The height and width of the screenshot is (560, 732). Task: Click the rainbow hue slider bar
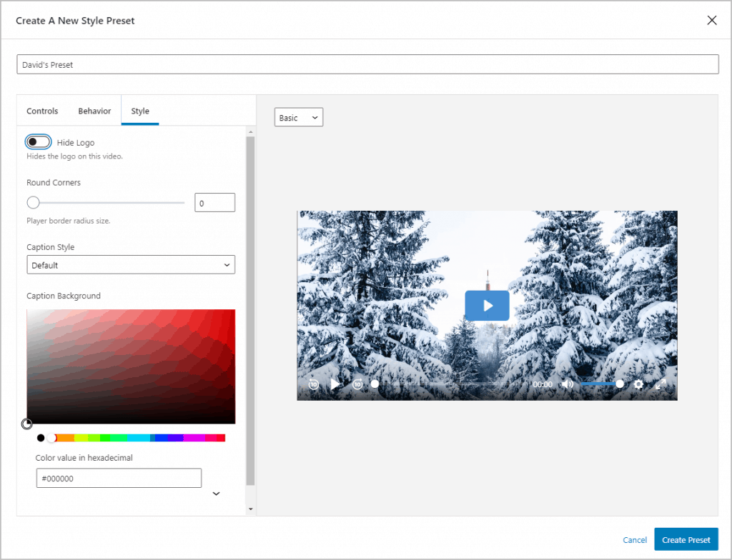coord(136,438)
